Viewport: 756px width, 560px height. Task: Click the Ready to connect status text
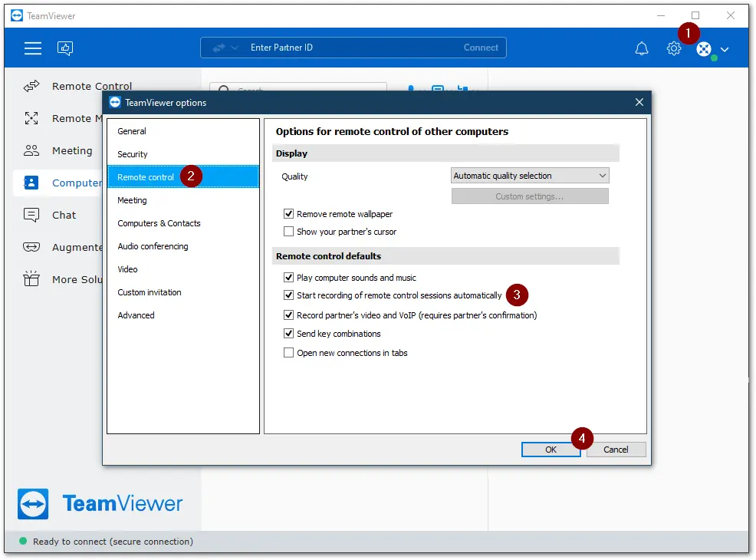113,542
